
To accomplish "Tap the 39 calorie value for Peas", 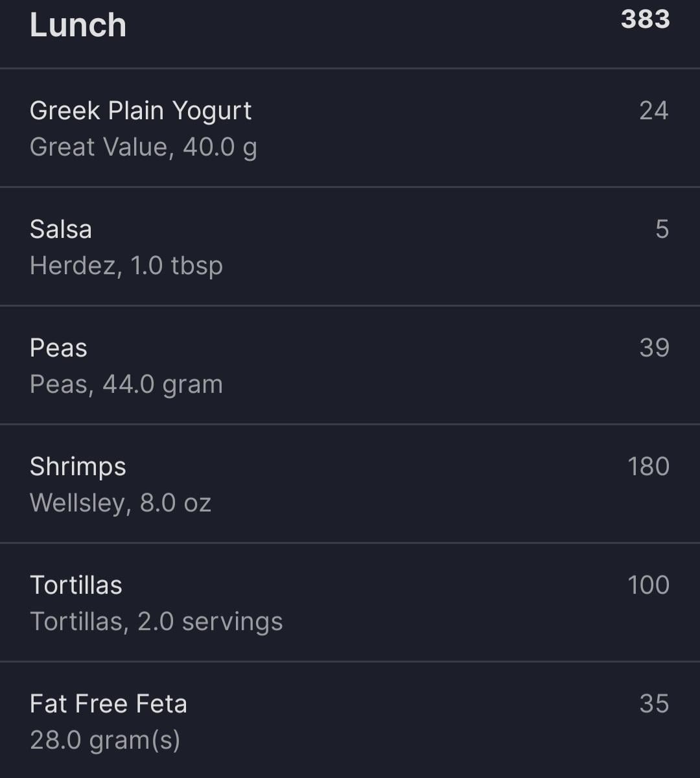I will pos(654,348).
